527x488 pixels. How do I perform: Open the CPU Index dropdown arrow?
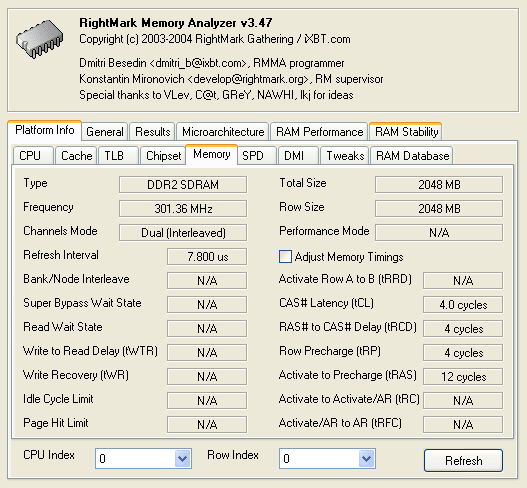click(x=183, y=458)
